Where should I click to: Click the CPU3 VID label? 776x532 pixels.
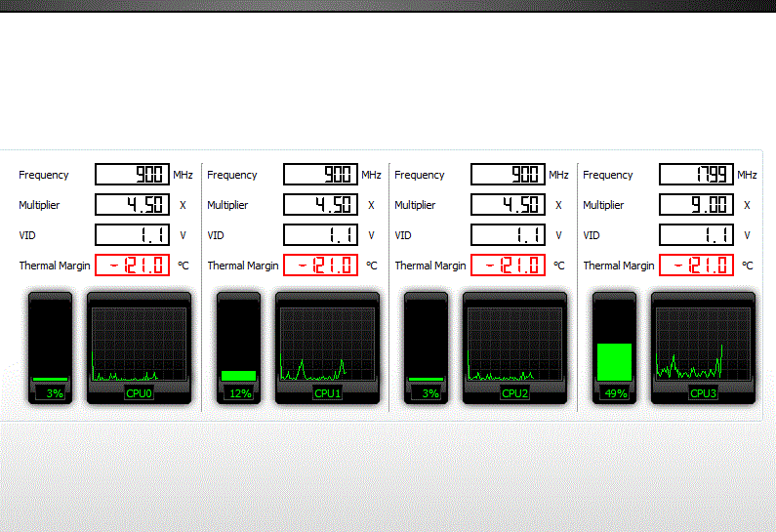(x=591, y=235)
